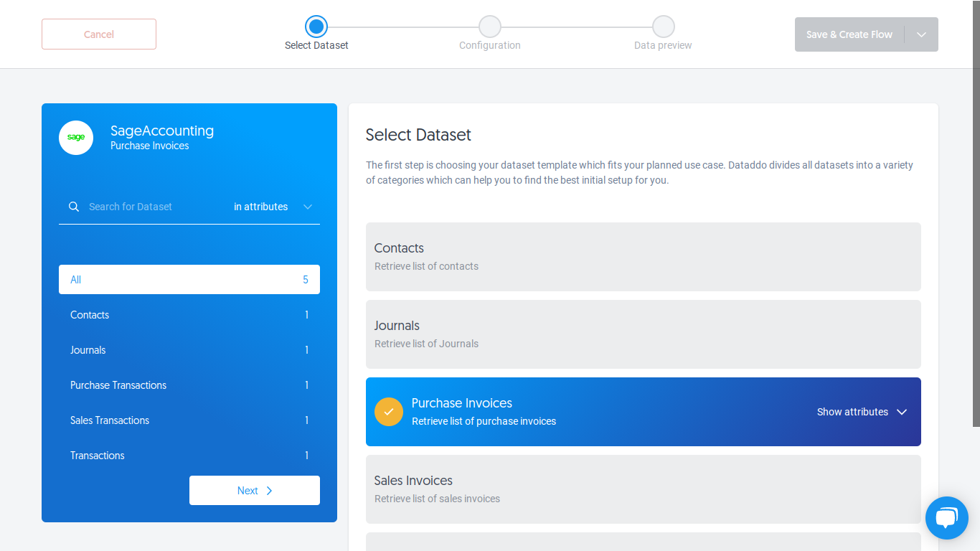The height and width of the screenshot is (551, 980).
Task: Open the Save & Create Flow dropdown arrow
Action: click(x=922, y=34)
